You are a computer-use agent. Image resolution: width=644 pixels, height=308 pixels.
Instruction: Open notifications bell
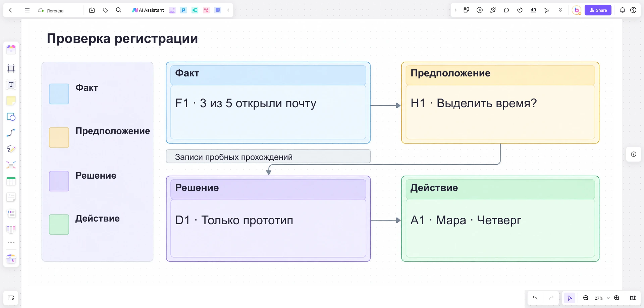tap(623, 10)
